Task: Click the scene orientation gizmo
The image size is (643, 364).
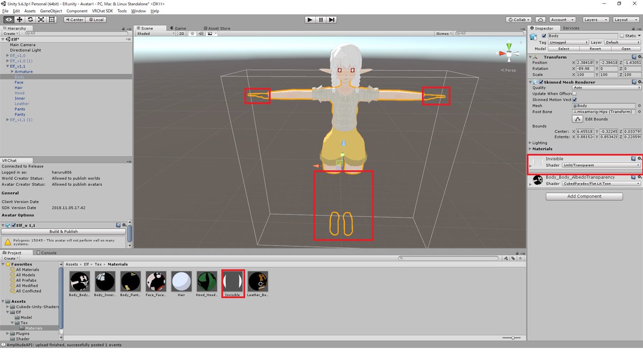Action: (509, 54)
